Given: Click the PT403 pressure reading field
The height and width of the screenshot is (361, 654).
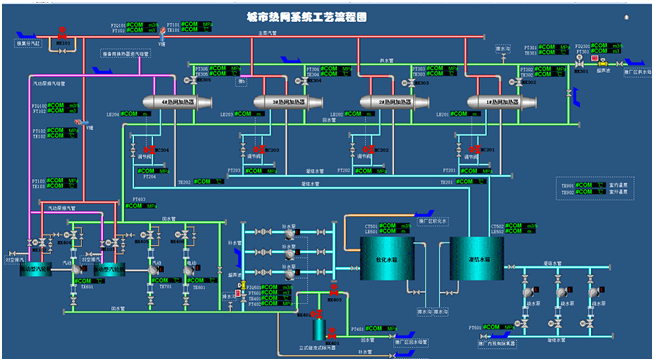Looking at the screenshot, I should (x=141, y=206).
